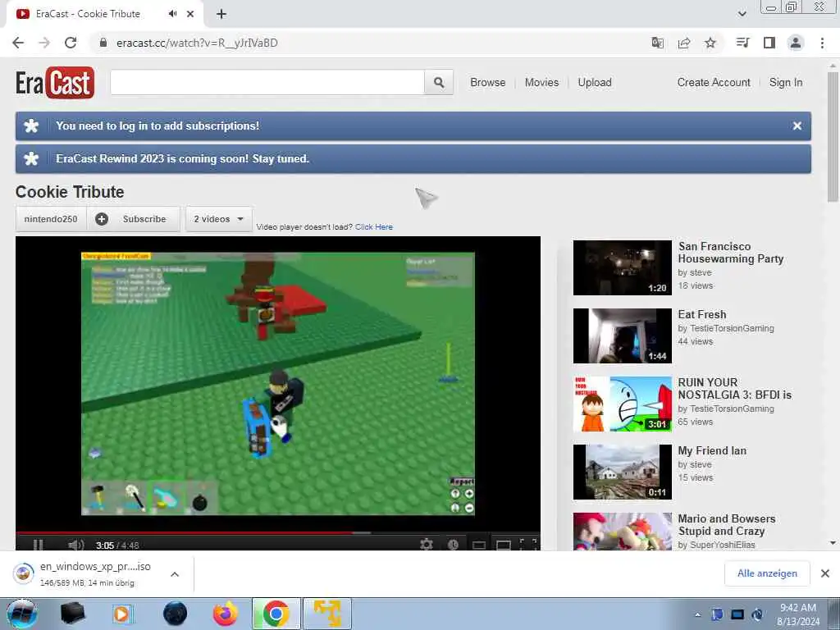Dismiss the log in subscriptions alert

tap(797, 126)
